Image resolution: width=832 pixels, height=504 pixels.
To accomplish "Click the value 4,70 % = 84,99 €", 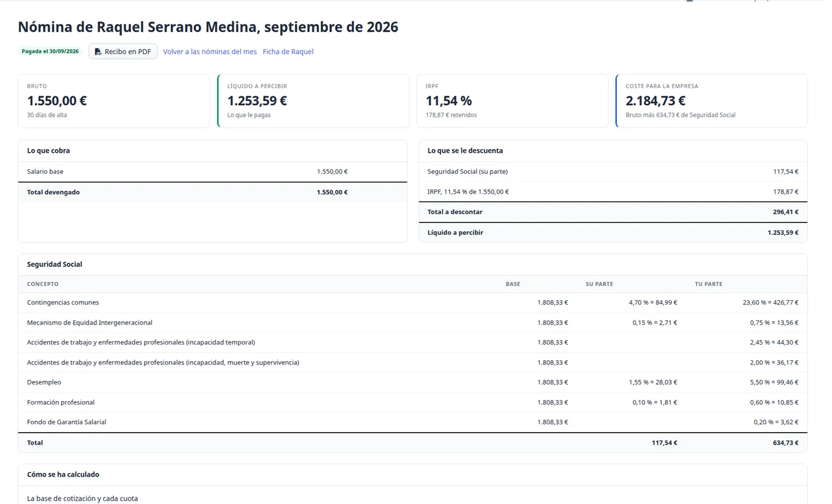I will click(653, 303).
